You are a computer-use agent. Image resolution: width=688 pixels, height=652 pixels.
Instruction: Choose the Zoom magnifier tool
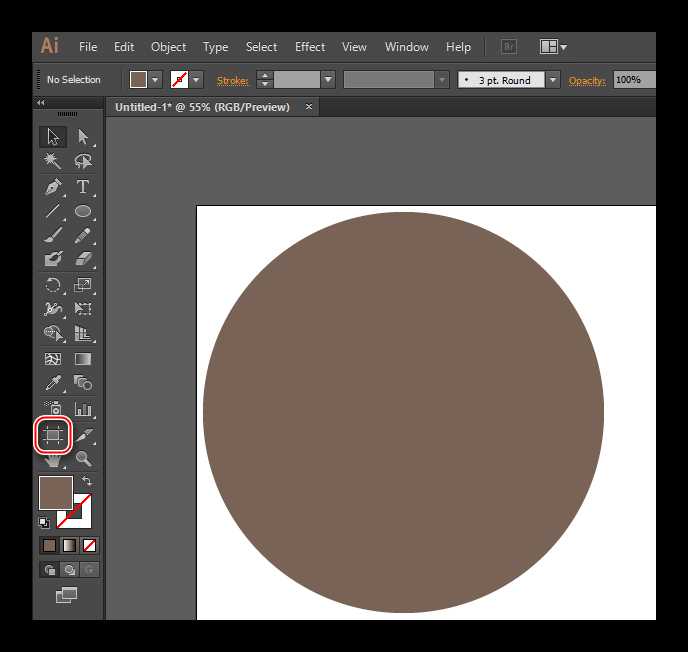click(x=83, y=459)
